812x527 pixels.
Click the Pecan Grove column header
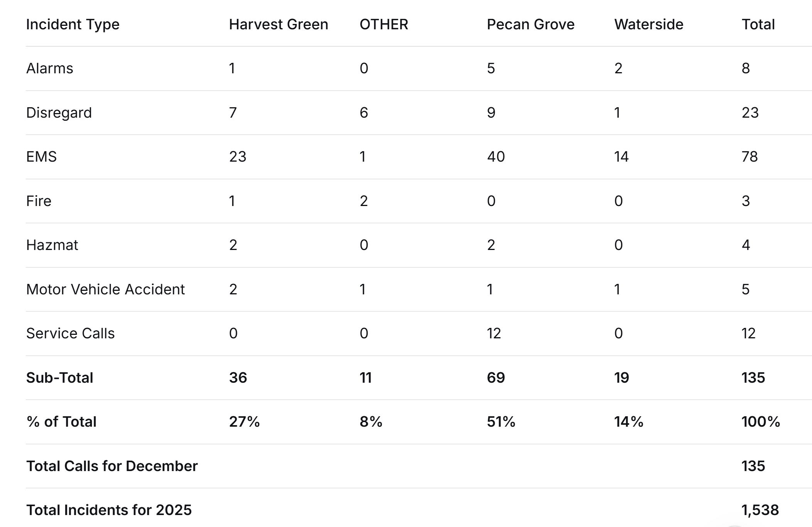(530, 24)
